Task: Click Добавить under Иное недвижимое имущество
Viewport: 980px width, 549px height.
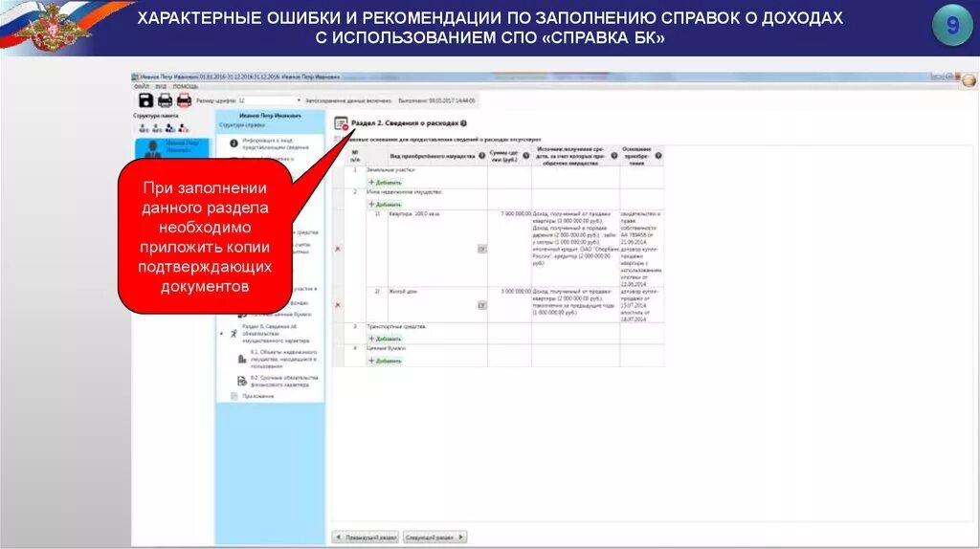Action: [385, 205]
